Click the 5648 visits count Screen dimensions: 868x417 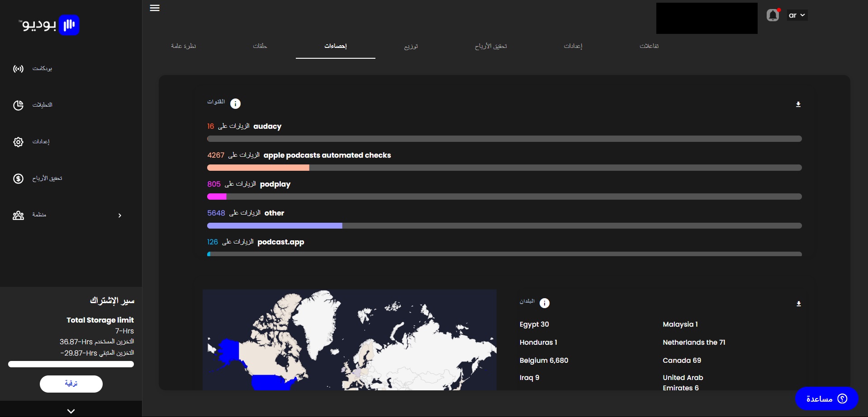coord(216,213)
